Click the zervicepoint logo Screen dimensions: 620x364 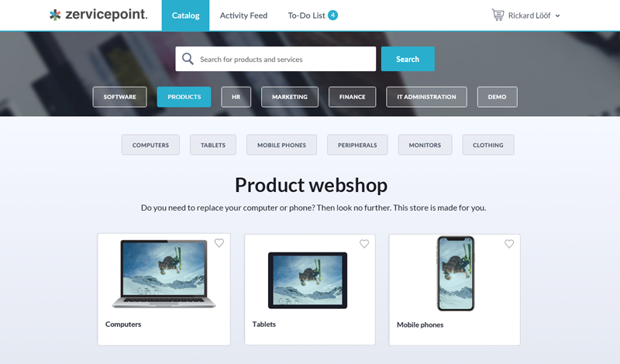(98, 15)
